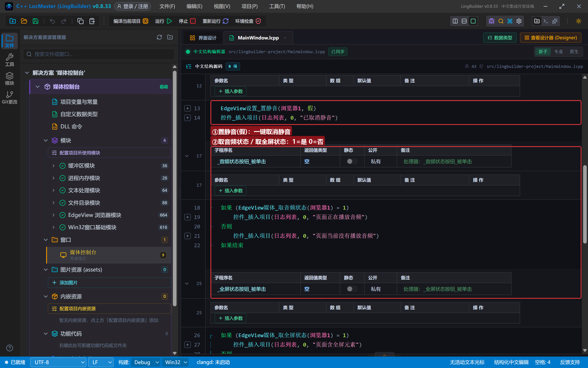This screenshot has width=588, height=368.
Task: Open the UTF-8 encoding dropdown
Action: pyautogui.click(x=58, y=362)
